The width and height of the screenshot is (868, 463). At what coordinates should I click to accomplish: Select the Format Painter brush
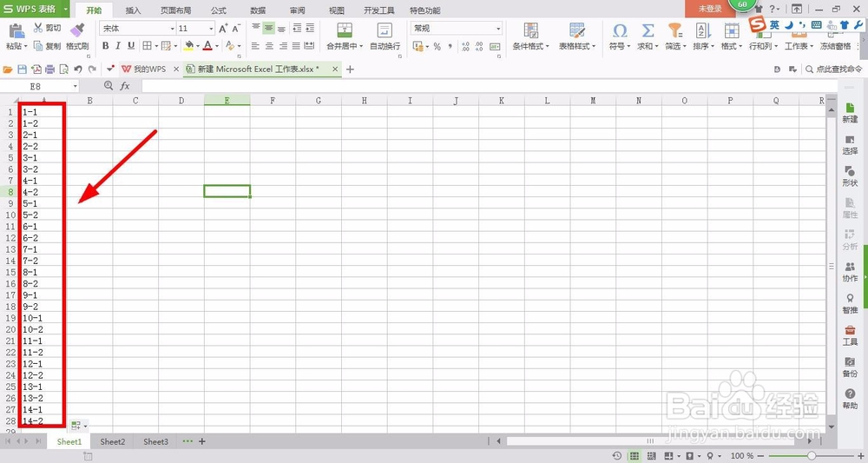77,30
